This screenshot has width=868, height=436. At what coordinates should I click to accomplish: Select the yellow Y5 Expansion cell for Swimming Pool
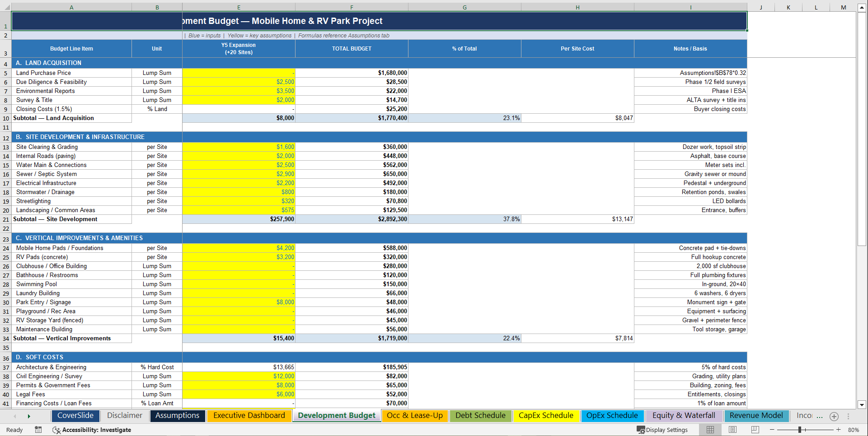[x=238, y=284]
